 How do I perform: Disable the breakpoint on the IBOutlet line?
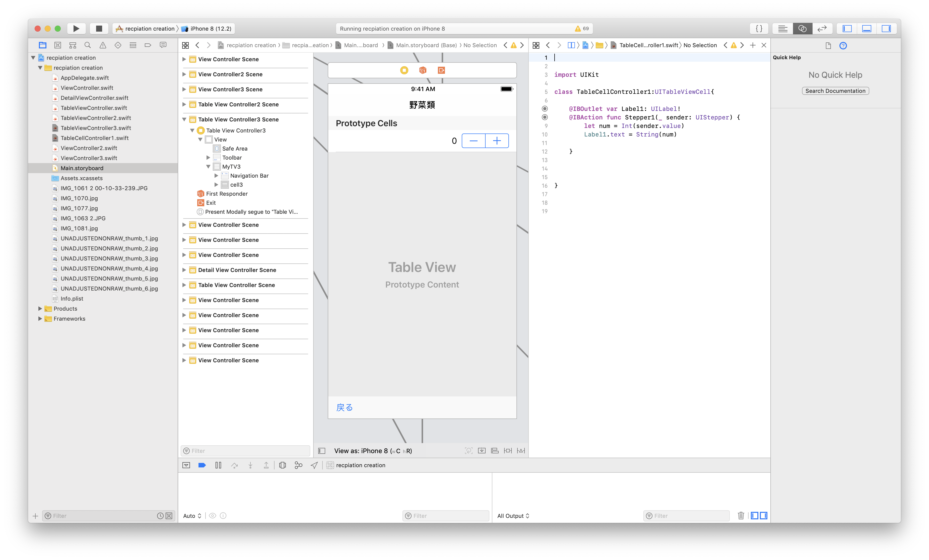tap(545, 109)
